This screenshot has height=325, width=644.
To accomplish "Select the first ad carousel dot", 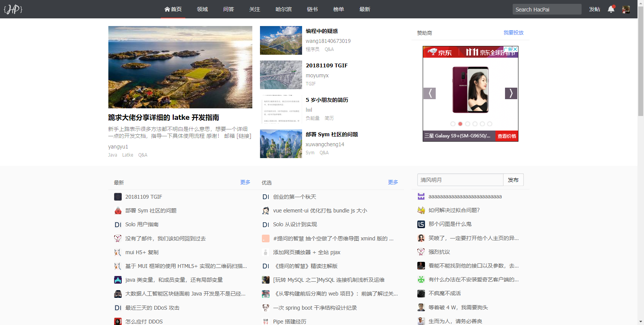I will click(453, 124).
